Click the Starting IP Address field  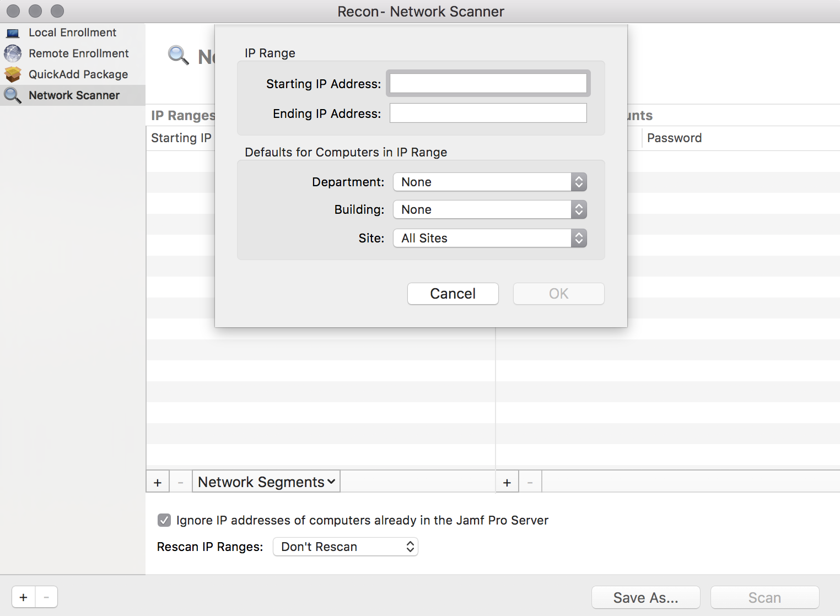pyautogui.click(x=488, y=84)
